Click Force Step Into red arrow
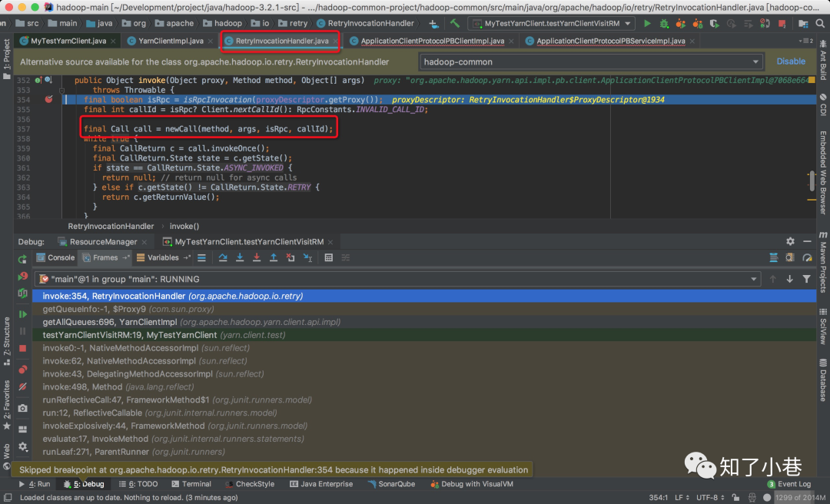This screenshot has height=504, width=830. tap(257, 258)
